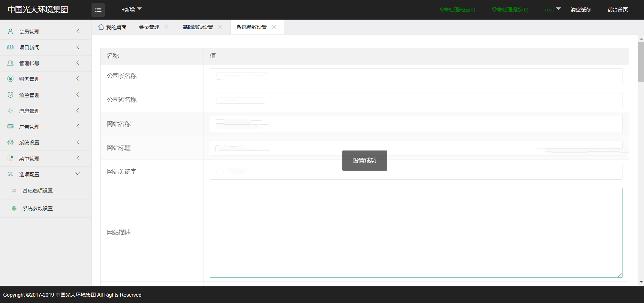
Task: Click the vertical page scrollbar thumb
Action: click(x=641, y=61)
